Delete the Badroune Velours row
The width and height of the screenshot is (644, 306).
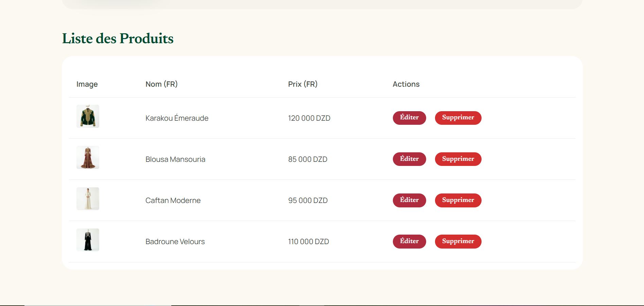coord(458,241)
